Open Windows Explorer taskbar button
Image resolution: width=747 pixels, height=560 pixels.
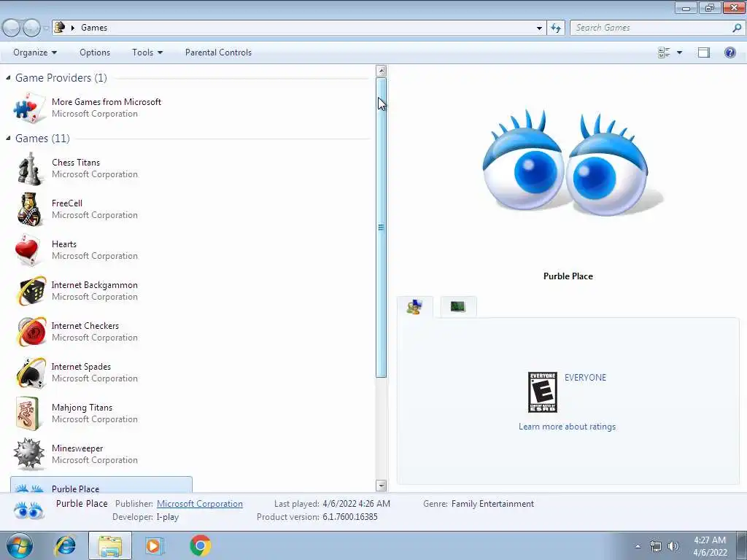110,545
